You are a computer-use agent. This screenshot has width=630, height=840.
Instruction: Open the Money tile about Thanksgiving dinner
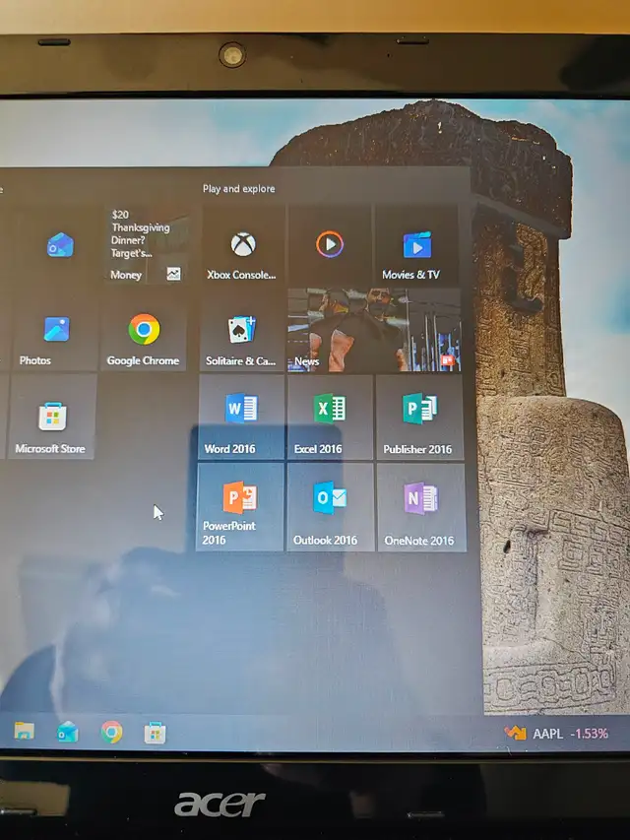(146, 246)
